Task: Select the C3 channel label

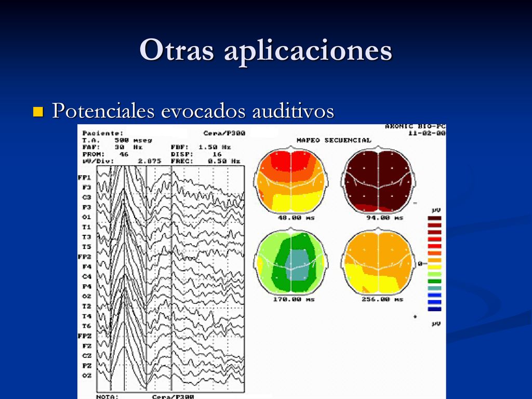Action: (x=87, y=197)
